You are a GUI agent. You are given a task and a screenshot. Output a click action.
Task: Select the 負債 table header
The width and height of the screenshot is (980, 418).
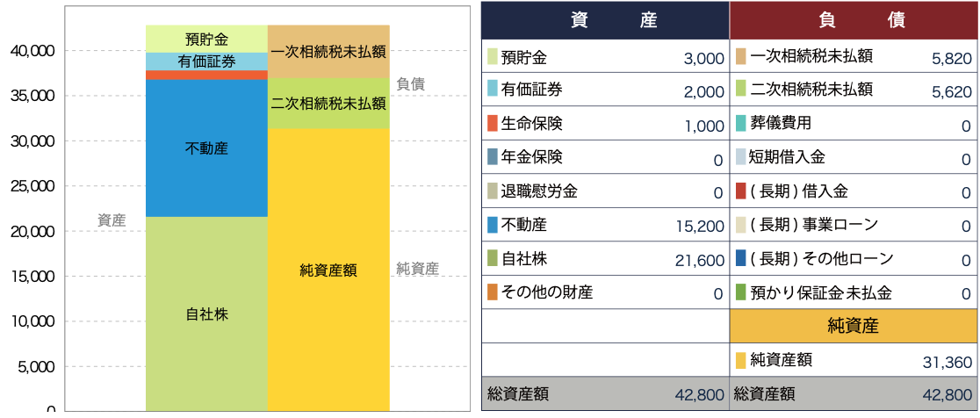[x=854, y=21]
